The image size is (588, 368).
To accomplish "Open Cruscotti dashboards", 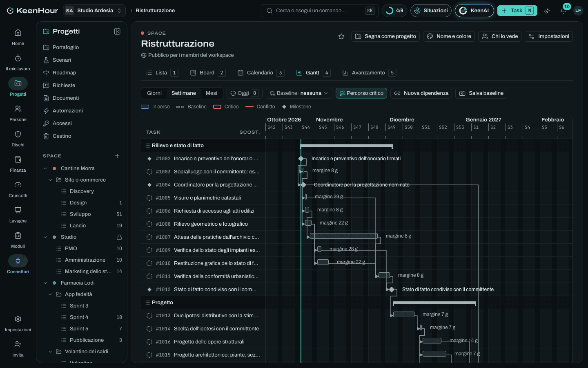I will click(x=18, y=189).
